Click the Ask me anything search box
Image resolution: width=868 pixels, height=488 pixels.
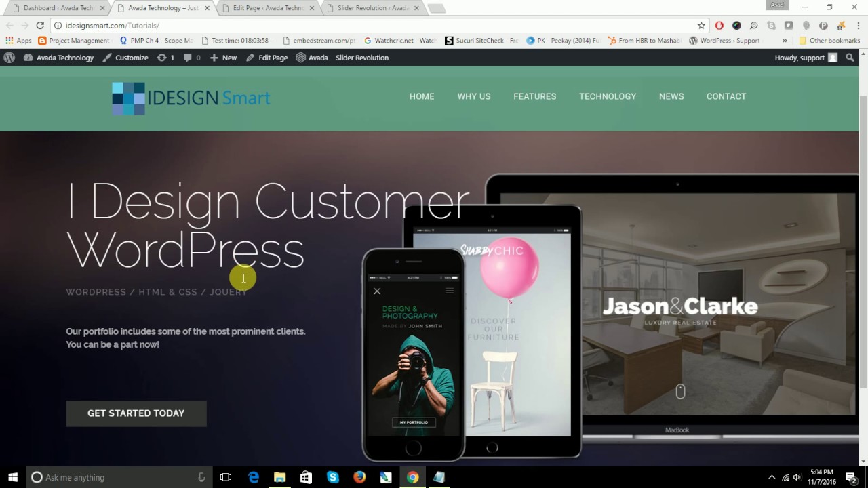119,477
